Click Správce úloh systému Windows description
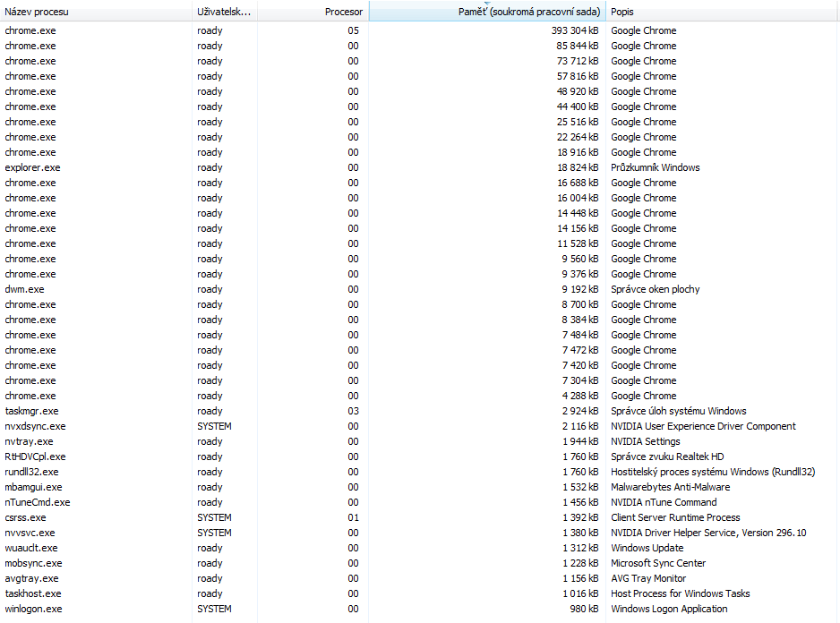This screenshot has height=623, width=840. 678,411
